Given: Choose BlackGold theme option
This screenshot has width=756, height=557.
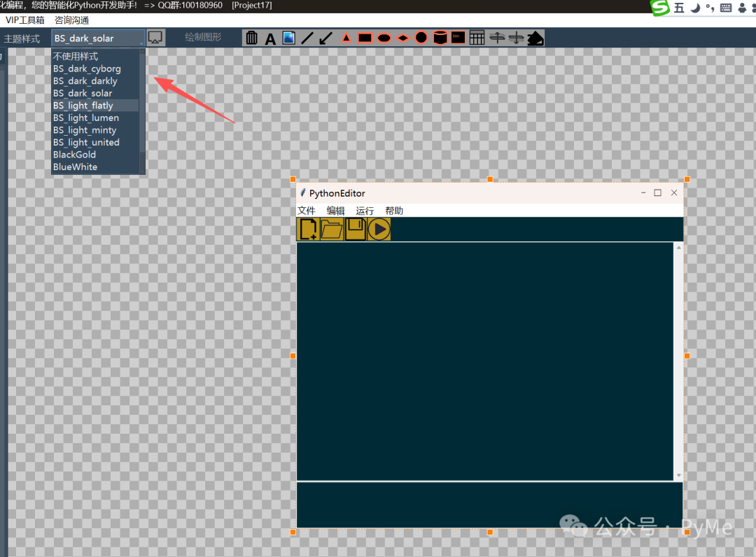Looking at the screenshot, I should click(95, 155).
